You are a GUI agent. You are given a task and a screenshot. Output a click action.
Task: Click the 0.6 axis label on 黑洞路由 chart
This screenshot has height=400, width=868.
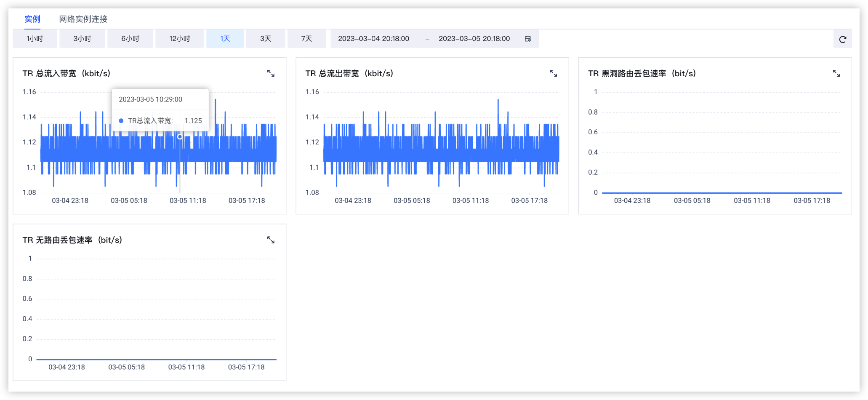(x=593, y=132)
